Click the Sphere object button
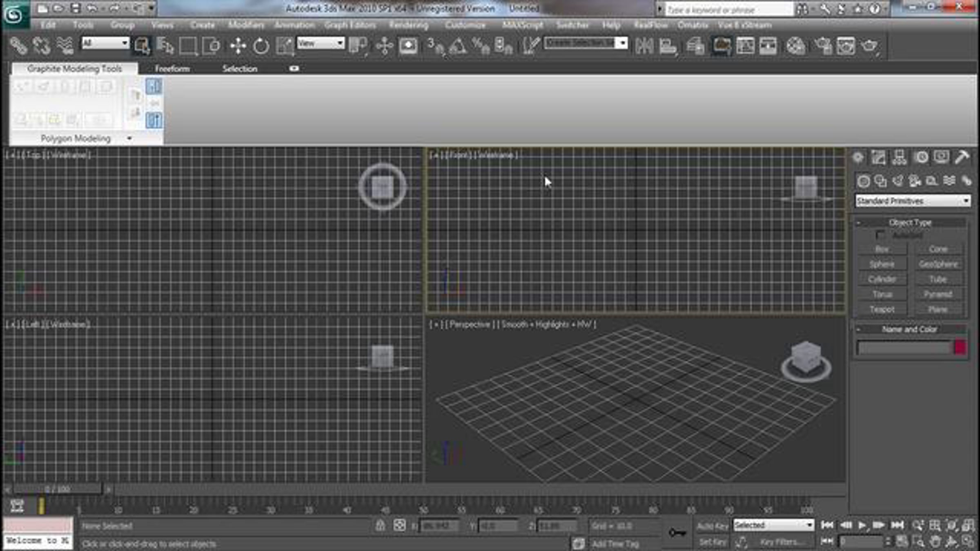 (882, 264)
